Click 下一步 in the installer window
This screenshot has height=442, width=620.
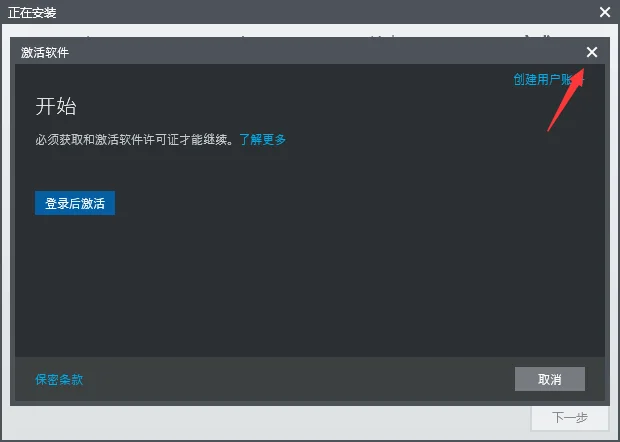coord(569,417)
